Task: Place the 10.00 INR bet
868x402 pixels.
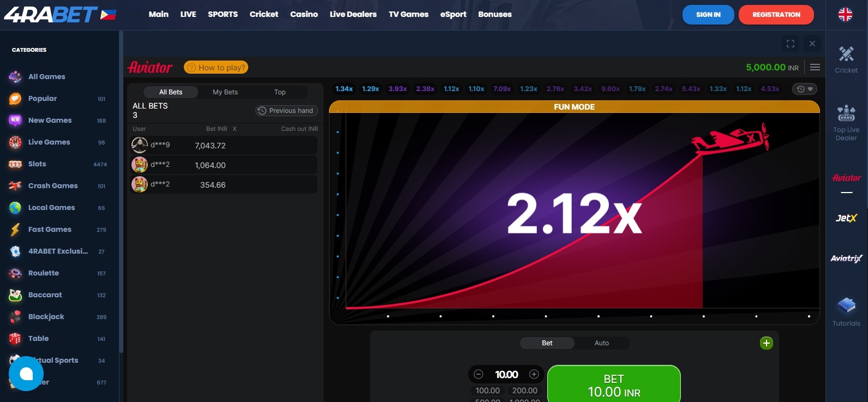Action: 614,385
